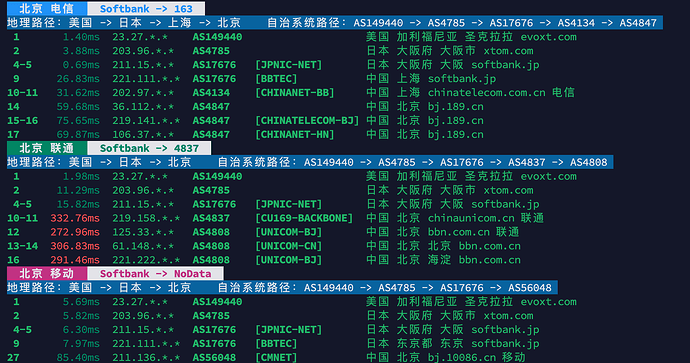Click AS4837 in the 332.76ms row

click(211, 218)
